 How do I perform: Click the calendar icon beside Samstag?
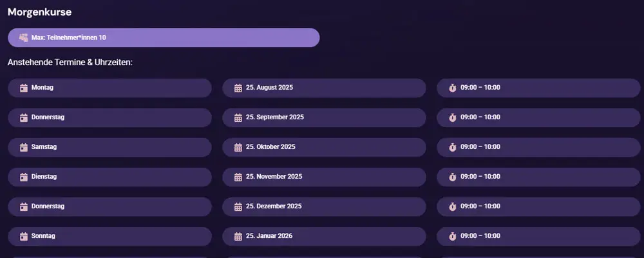click(24, 147)
